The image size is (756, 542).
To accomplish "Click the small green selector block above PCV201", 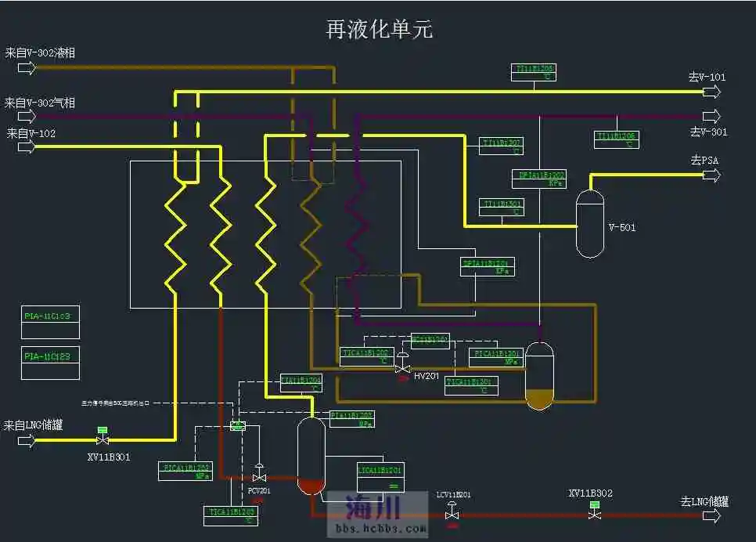I will [x=238, y=425].
